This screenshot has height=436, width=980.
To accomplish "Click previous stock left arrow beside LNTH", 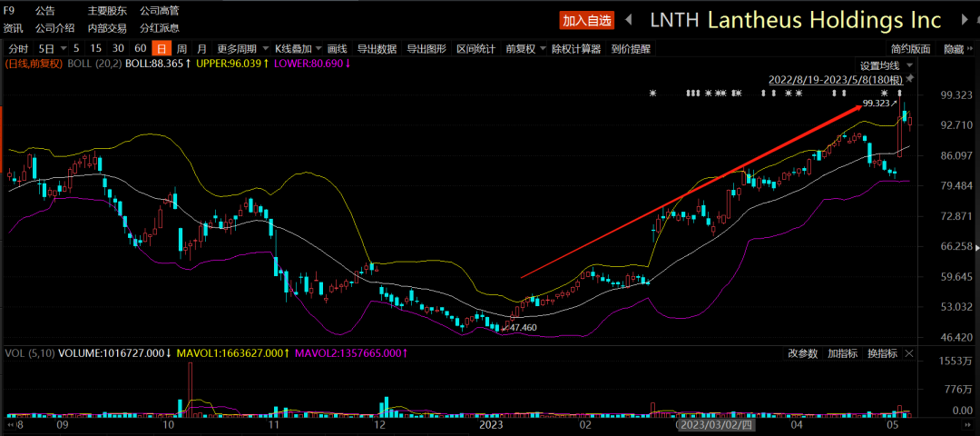I will tap(629, 20).
